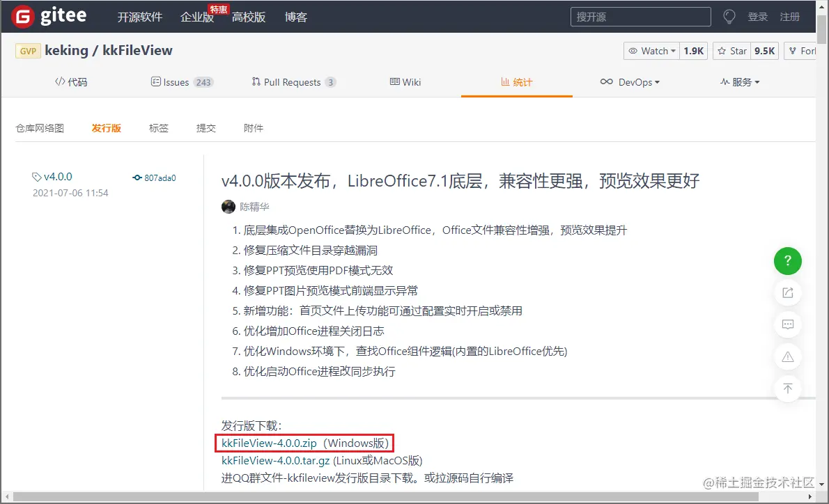Click author name 陈精华
829x504 pixels.
click(x=254, y=207)
